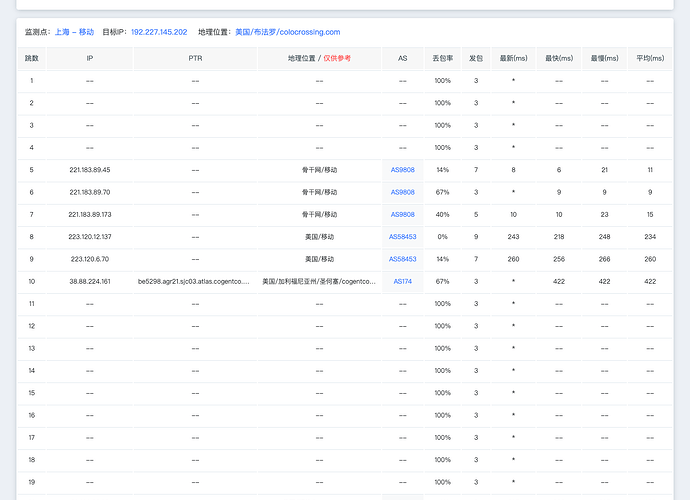Click the 丢包率 column header
Viewport: 690px width, 500px height.
(x=443, y=59)
